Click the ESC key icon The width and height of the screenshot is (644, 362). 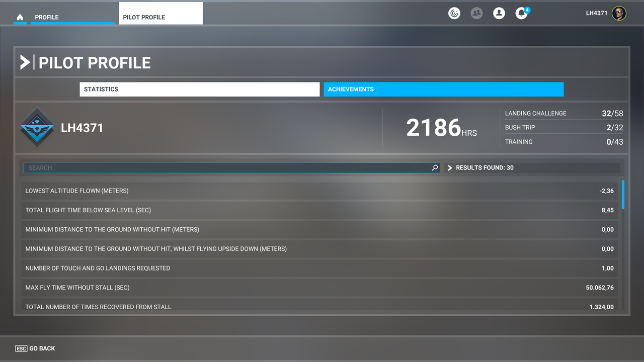click(21, 348)
